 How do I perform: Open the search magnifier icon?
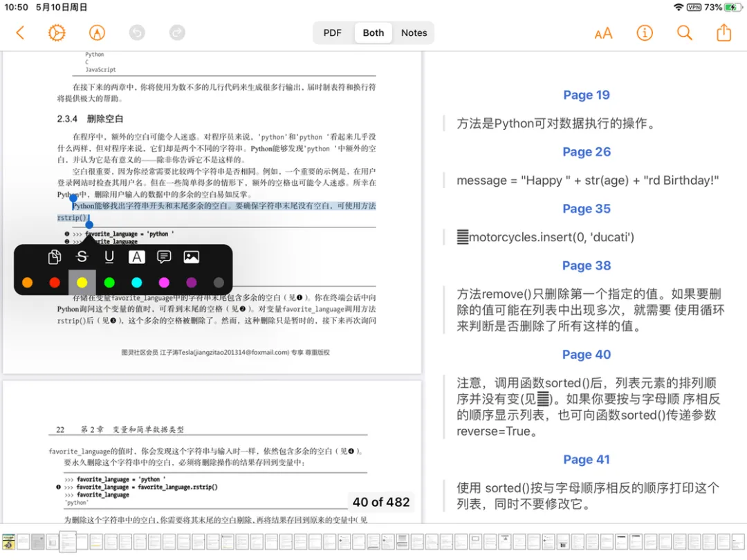685,33
